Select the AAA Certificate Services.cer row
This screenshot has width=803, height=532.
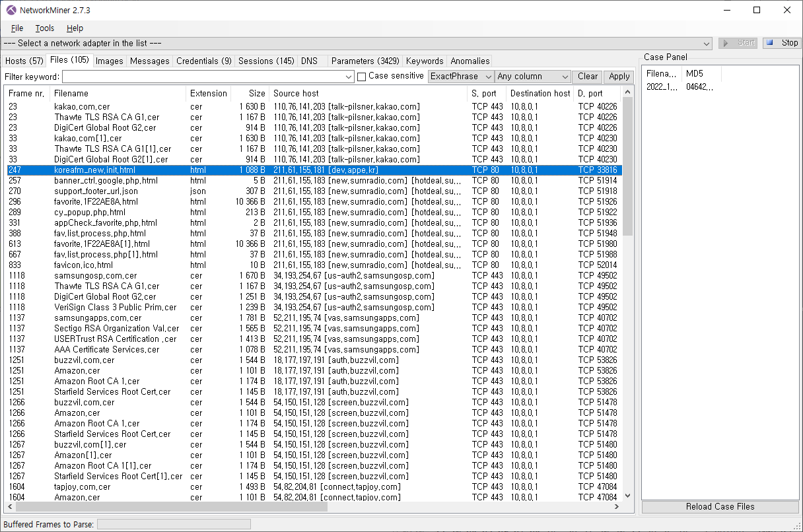click(x=314, y=349)
